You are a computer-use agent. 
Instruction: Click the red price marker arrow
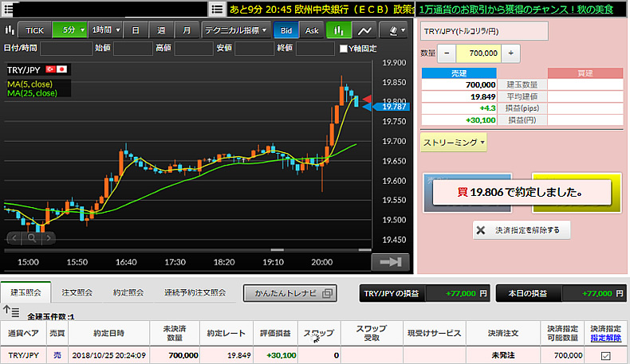tap(366, 99)
